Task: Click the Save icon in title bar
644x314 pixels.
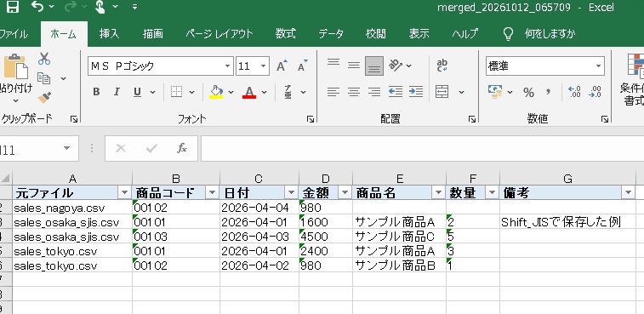Action: [13, 6]
